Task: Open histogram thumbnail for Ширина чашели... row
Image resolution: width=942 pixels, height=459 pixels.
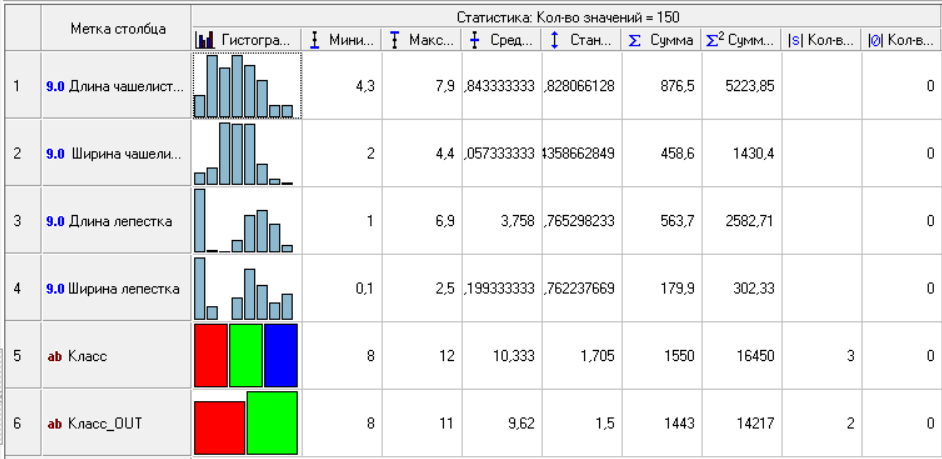Action: click(247, 153)
